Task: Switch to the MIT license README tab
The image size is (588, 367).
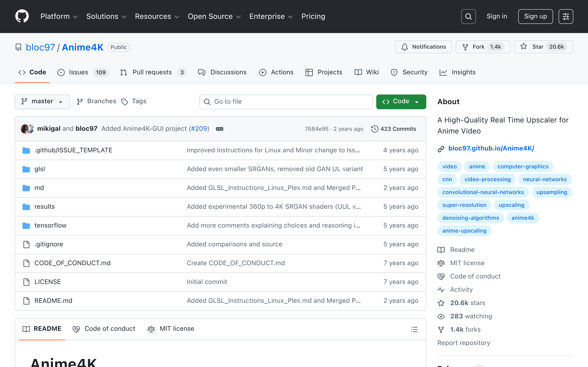Action: tap(171, 329)
